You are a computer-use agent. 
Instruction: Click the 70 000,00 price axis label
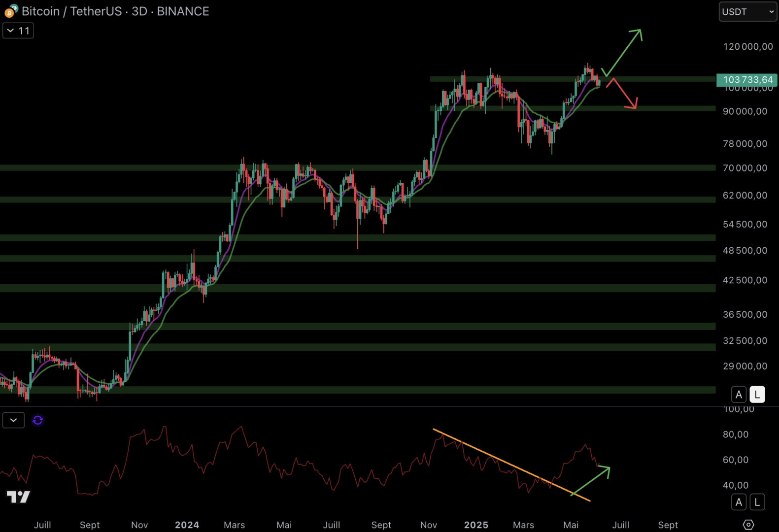pos(745,168)
